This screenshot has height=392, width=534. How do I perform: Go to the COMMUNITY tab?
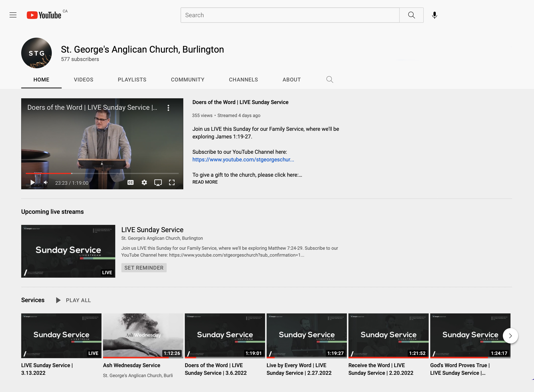pos(187,80)
